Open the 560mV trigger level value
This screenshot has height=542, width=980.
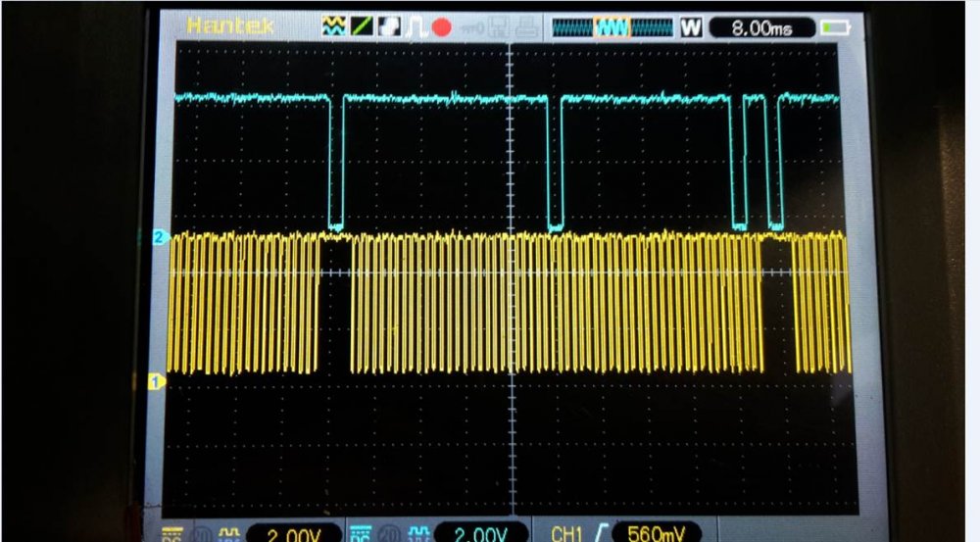coord(655,534)
